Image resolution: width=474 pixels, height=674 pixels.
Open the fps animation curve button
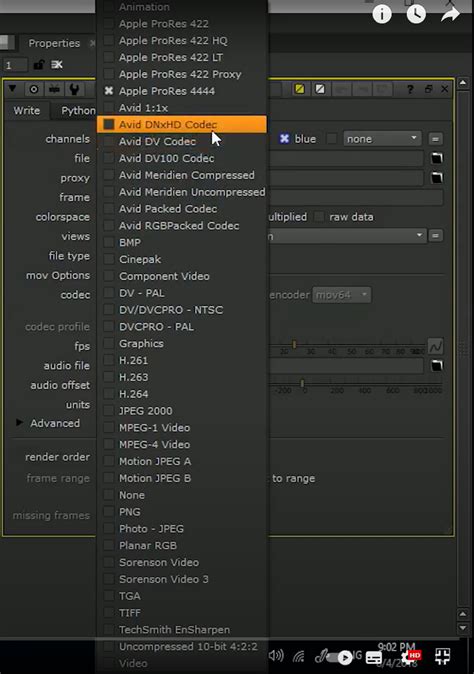[435, 346]
